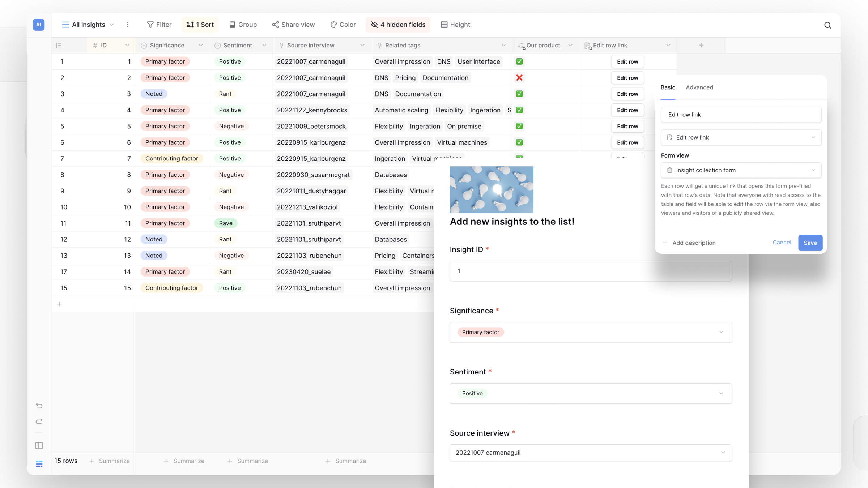This screenshot has width=868, height=488.
Task: Expand the Significance column dropdown
Action: [x=201, y=45]
